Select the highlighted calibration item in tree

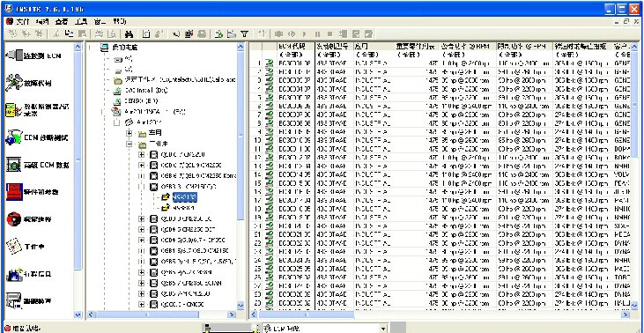[184, 197]
